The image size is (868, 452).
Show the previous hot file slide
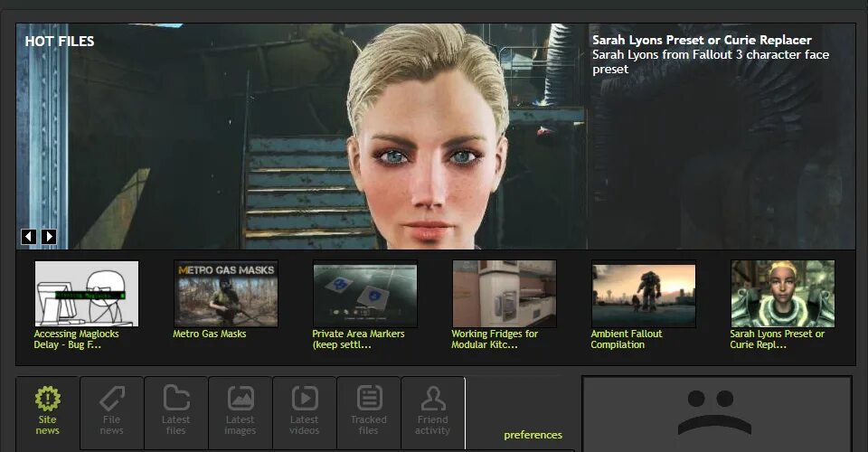pos(29,237)
